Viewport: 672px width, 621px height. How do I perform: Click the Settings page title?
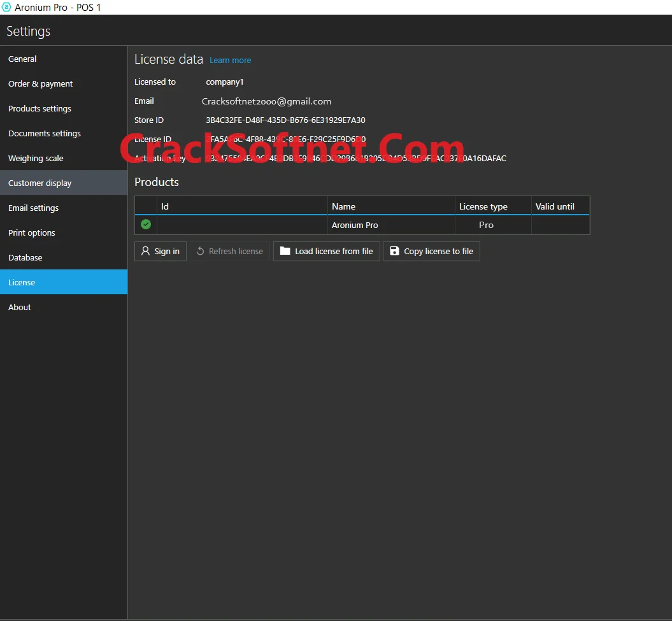tap(28, 31)
